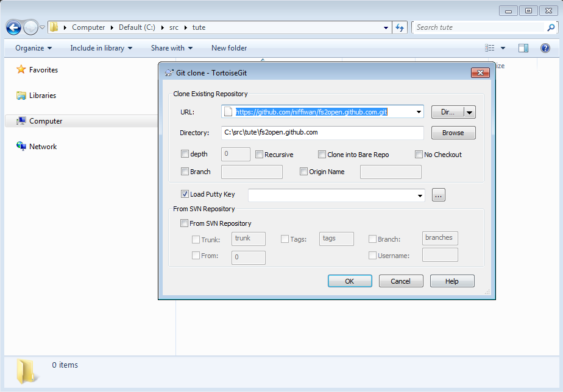
Task: Toggle the preview pane icon
Action: 523,48
